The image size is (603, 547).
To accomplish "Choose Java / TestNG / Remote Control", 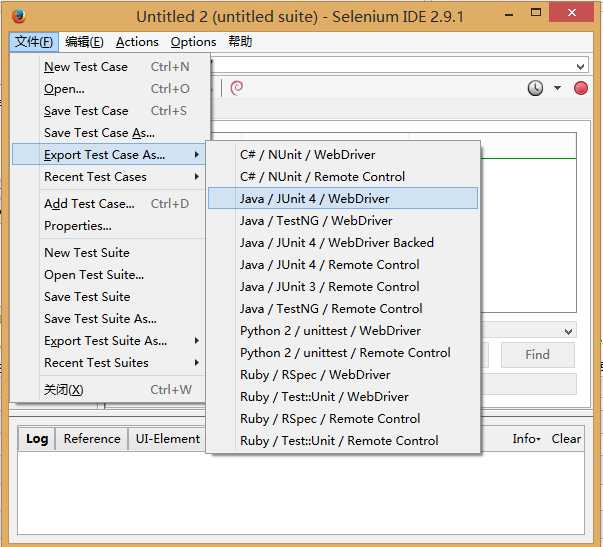I will pyautogui.click(x=343, y=309).
